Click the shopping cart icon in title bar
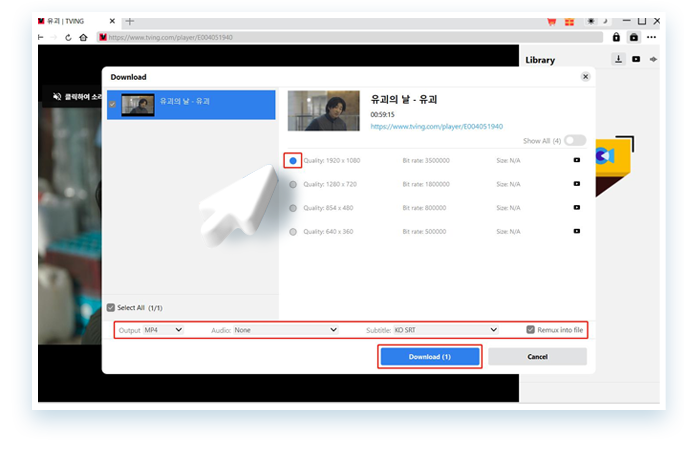 pyautogui.click(x=551, y=21)
